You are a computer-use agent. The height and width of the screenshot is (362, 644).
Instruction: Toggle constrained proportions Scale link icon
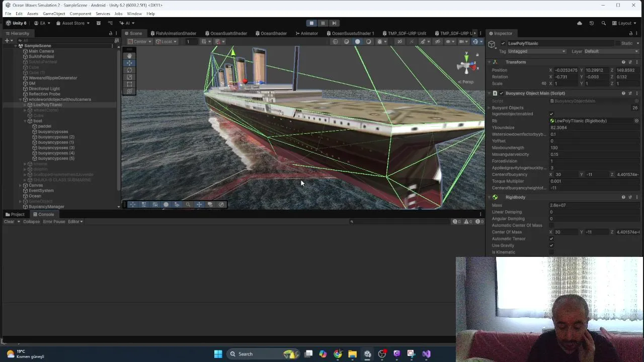[x=544, y=83]
